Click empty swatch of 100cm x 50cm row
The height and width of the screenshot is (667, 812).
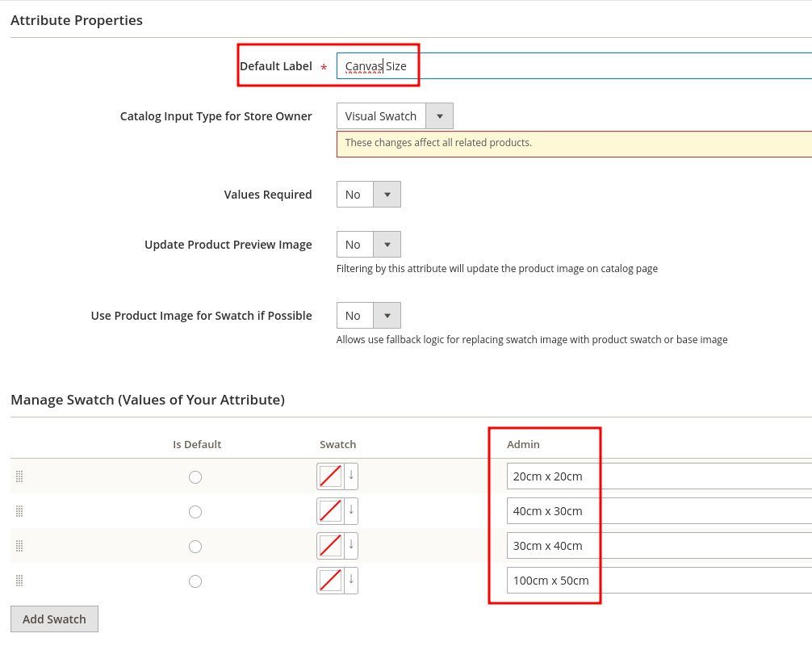(x=330, y=581)
